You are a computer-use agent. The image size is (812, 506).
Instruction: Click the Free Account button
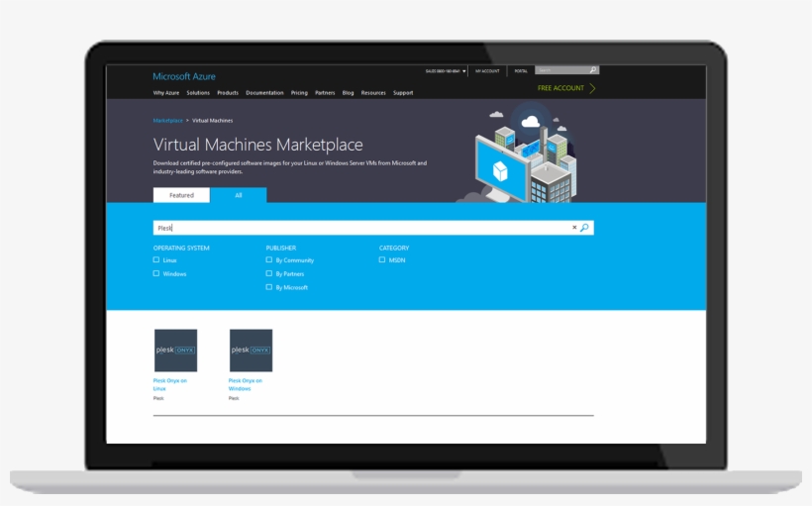(x=560, y=88)
